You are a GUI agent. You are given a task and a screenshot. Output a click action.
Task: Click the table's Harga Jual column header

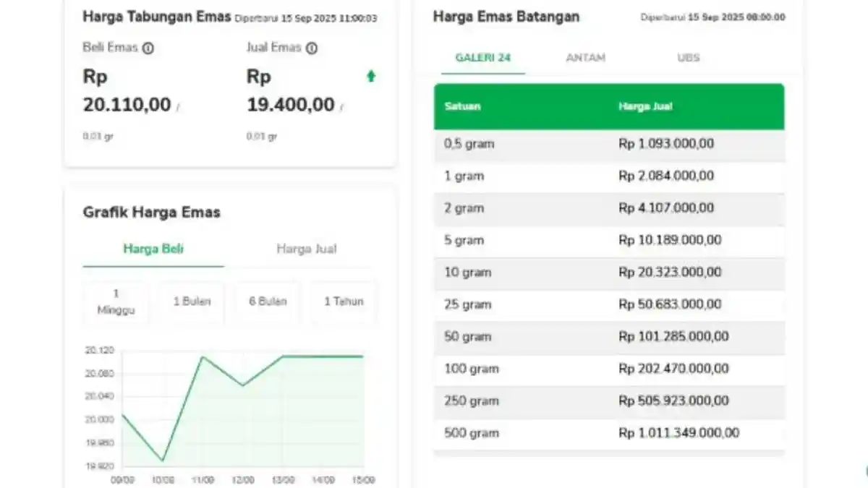tap(645, 106)
